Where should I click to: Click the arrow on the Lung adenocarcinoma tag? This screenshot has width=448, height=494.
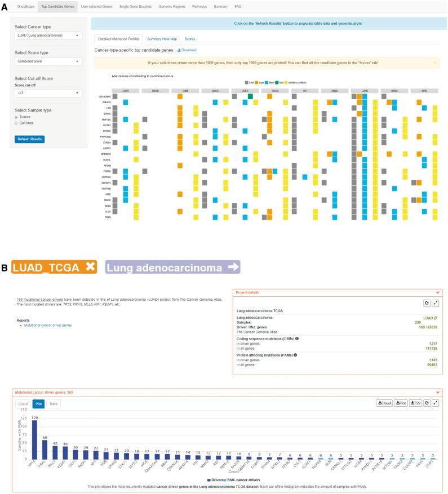coord(231,267)
